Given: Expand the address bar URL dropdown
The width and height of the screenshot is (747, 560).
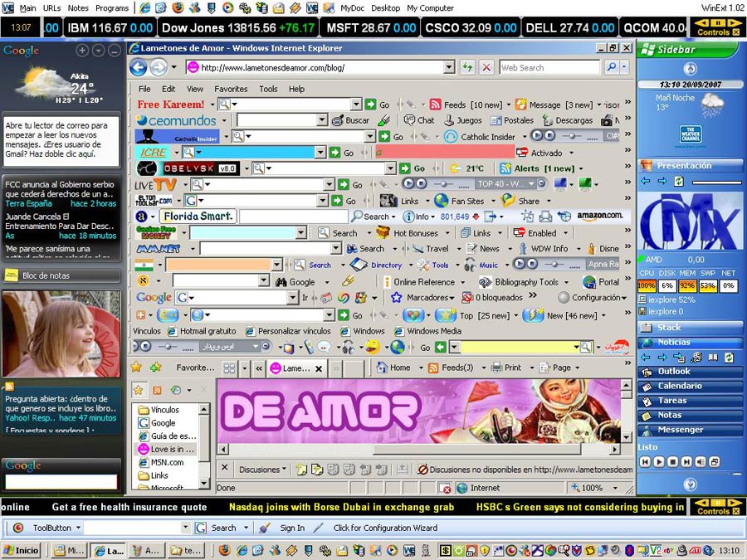Looking at the screenshot, I should [449, 67].
